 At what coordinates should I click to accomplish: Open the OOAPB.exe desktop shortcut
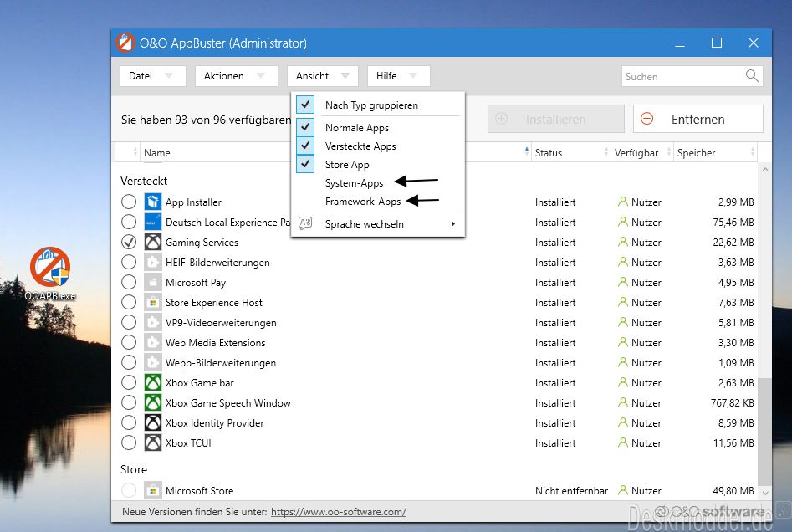coord(50,274)
